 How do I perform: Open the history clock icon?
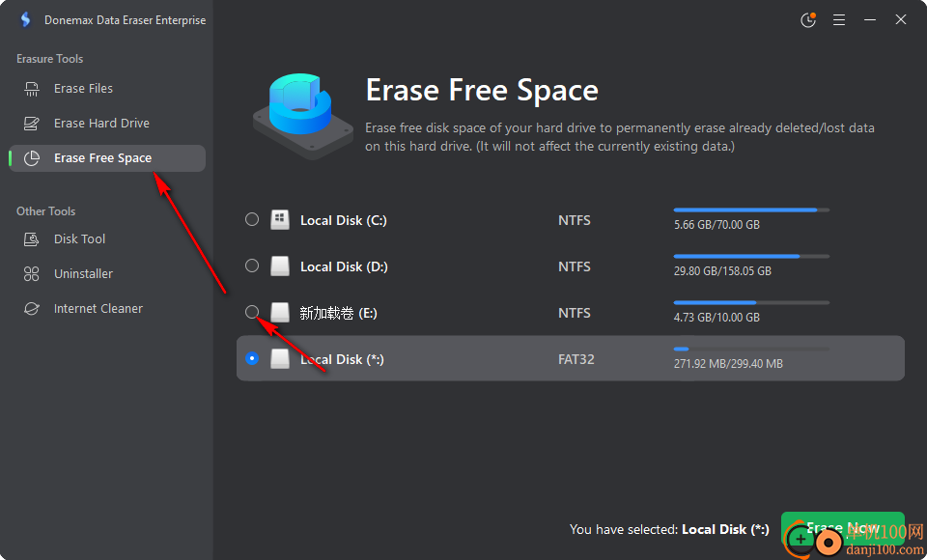click(808, 20)
